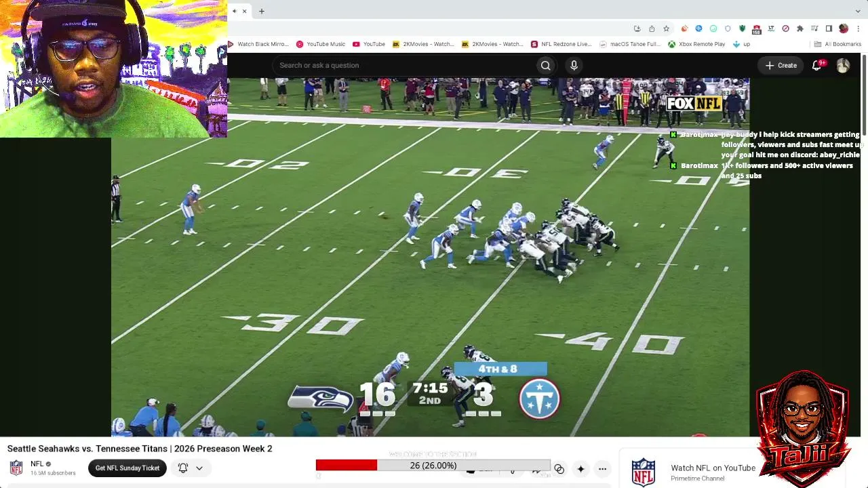The width and height of the screenshot is (868, 488).
Task: Click the install app icon in the address bar
Action: tap(637, 28)
